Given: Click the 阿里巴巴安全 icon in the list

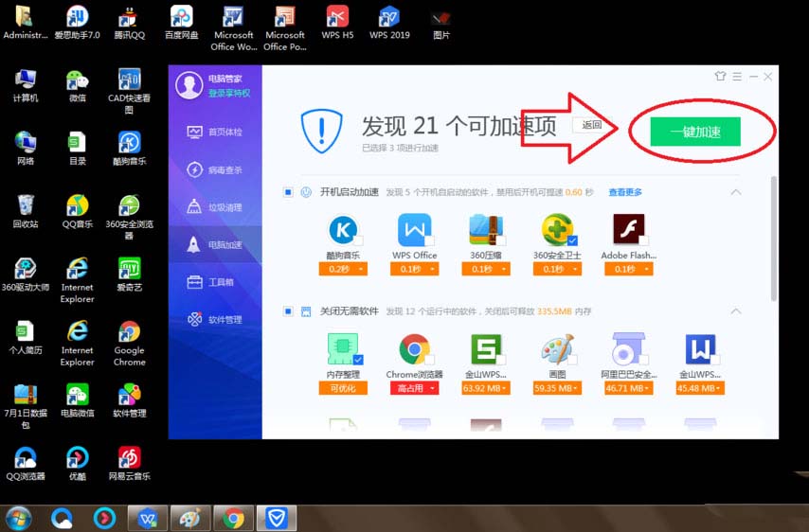Looking at the screenshot, I should point(628,349).
